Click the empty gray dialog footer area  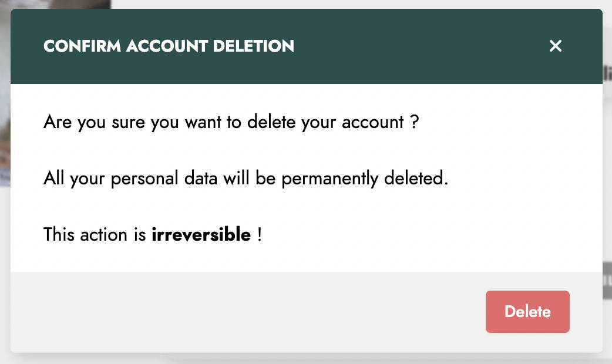(x=246, y=311)
